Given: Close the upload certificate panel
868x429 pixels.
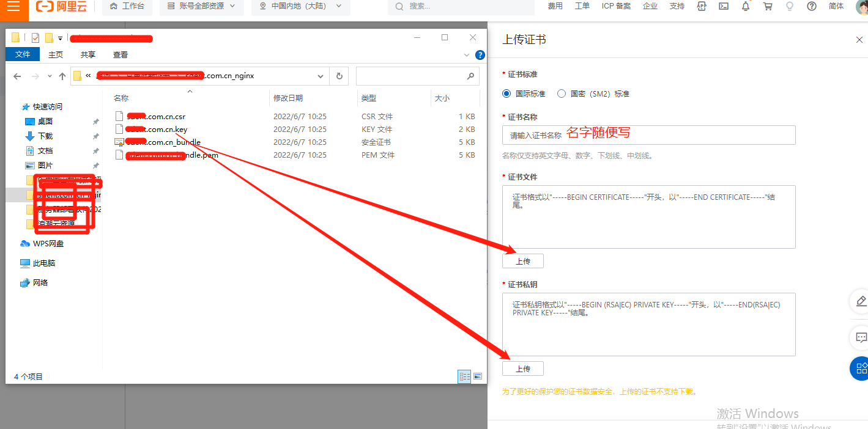Looking at the screenshot, I should (x=859, y=40).
